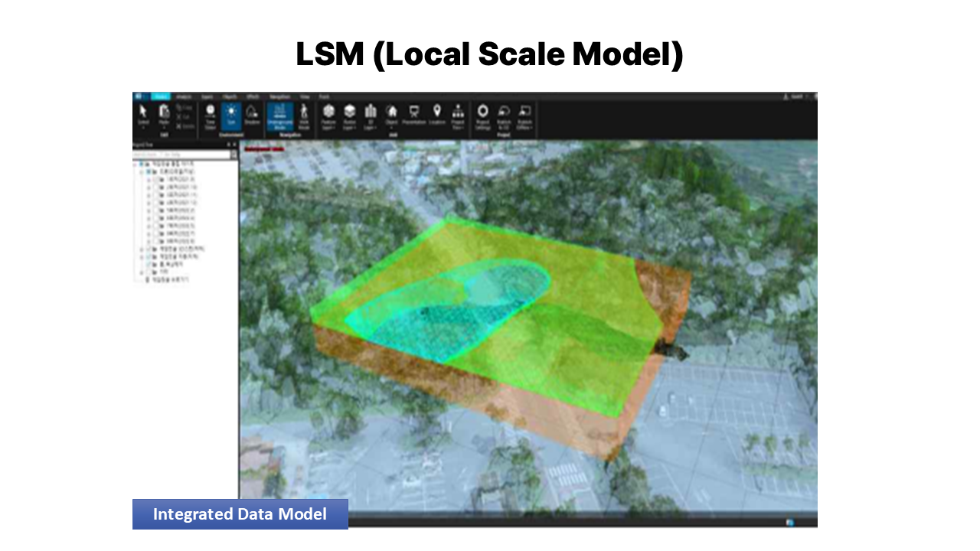Open the Feature Layer dropdown
This screenshot has width=980, height=551.
328,116
